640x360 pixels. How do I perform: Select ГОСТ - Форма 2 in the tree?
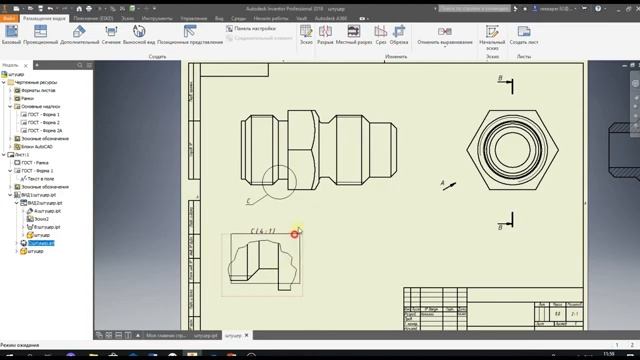[40, 122]
